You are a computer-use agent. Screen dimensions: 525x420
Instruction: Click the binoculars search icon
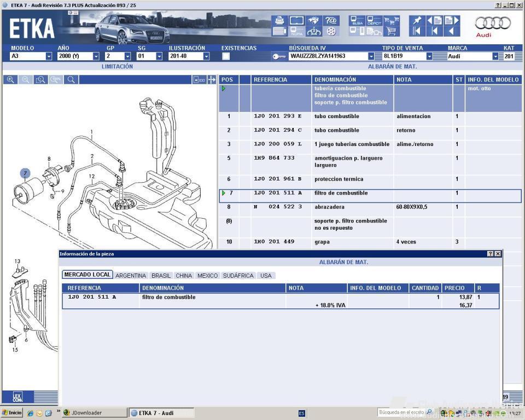pos(313,20)
